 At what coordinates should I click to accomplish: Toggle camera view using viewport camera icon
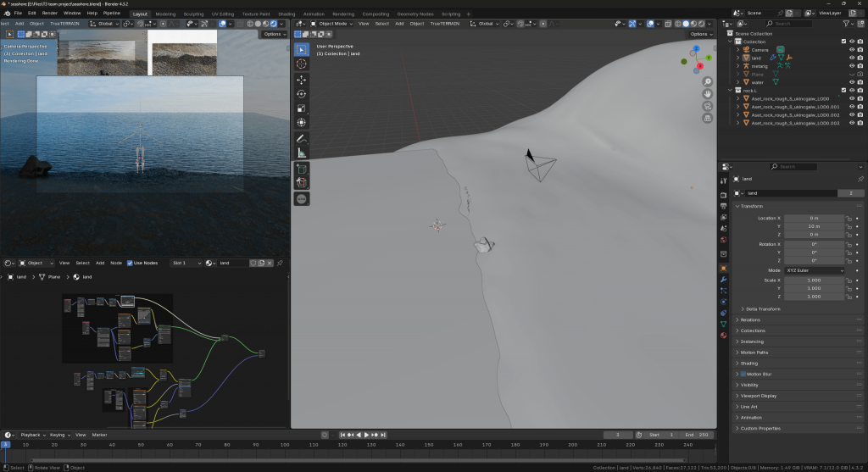(x=707, y=106)
